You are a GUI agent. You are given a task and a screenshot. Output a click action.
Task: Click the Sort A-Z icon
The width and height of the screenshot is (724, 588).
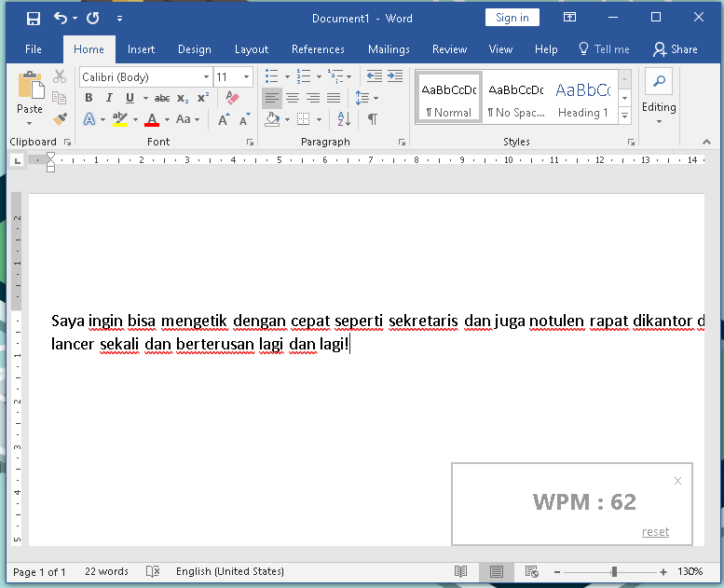(344, 119)
